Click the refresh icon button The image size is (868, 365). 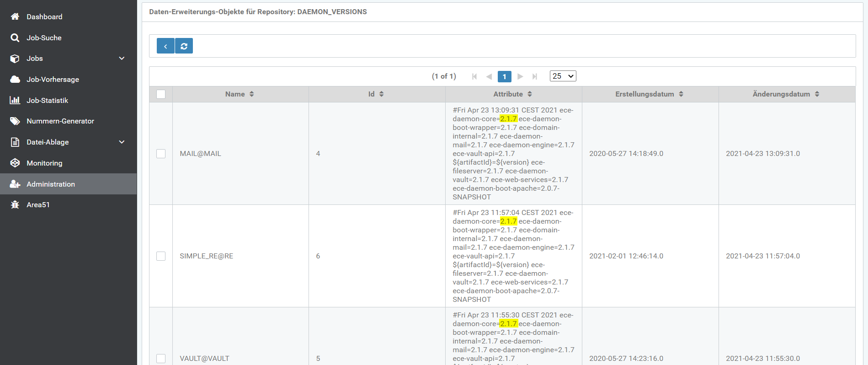[x=184, y=46]
